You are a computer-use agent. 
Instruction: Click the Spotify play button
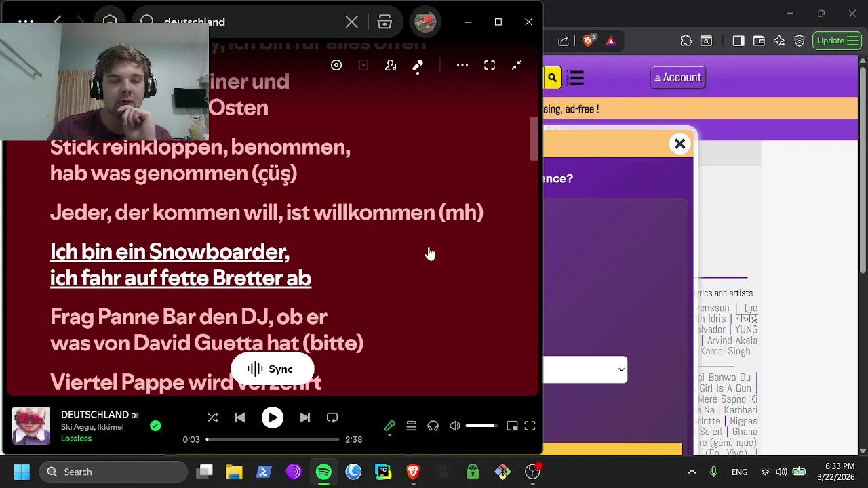point(273,418)
